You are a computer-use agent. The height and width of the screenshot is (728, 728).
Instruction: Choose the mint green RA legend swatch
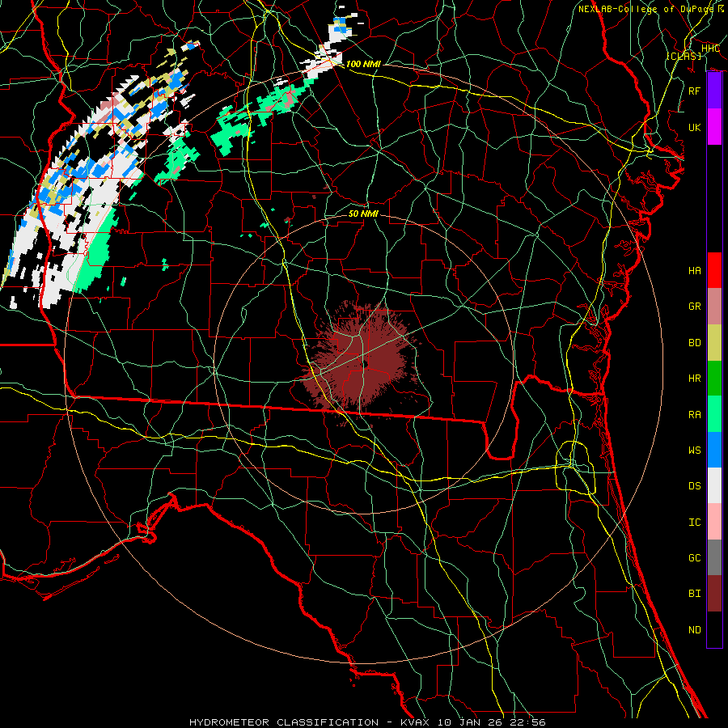point(714,414)
